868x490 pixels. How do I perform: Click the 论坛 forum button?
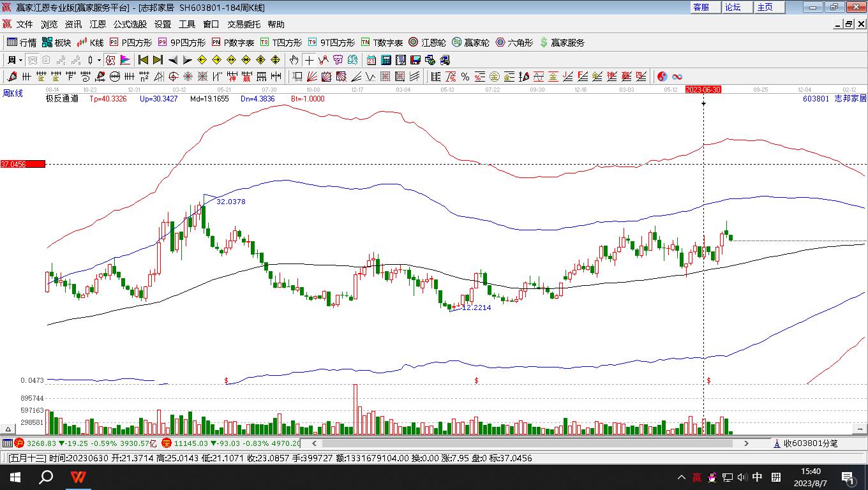(737, 7)
